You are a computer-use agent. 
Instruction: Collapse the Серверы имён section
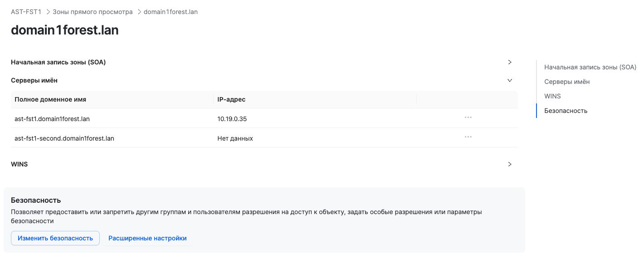pyautogui.click(x=509, y=80)
